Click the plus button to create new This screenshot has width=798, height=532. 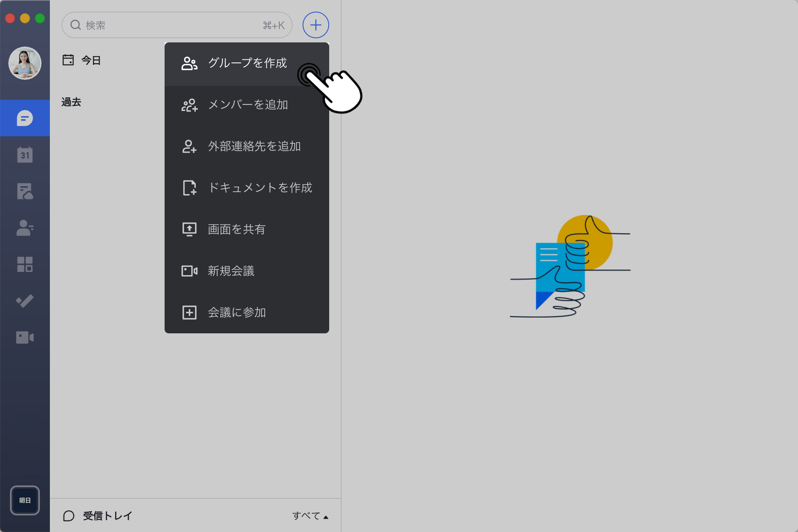tap(315, 25)
